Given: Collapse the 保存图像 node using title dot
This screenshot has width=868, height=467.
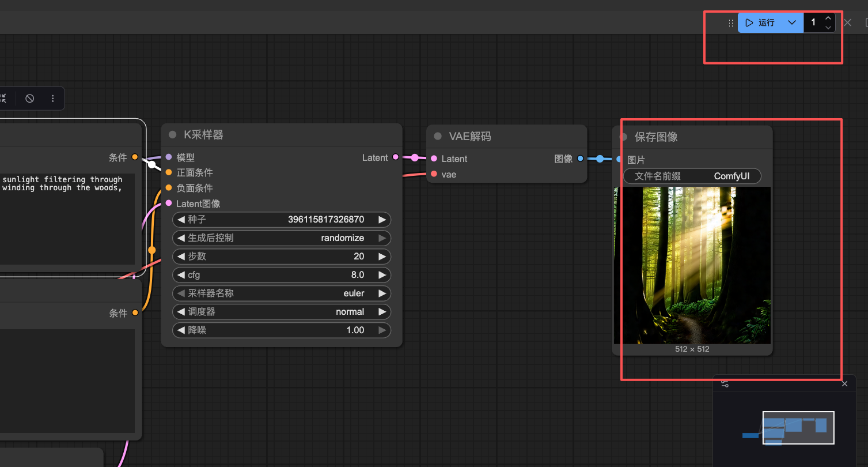Looking at the screenshot, I should tap(623, 137).
